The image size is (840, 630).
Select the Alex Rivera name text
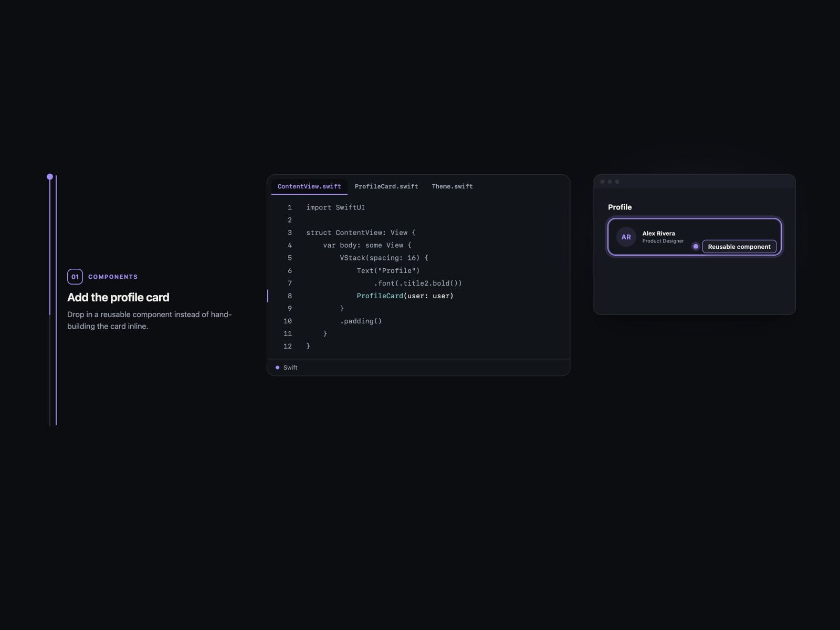tap(658, 234)
